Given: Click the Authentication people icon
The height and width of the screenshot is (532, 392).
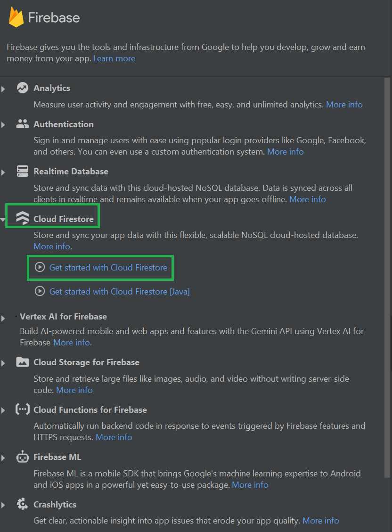Looking at the screenshot, I should (22, 124).
